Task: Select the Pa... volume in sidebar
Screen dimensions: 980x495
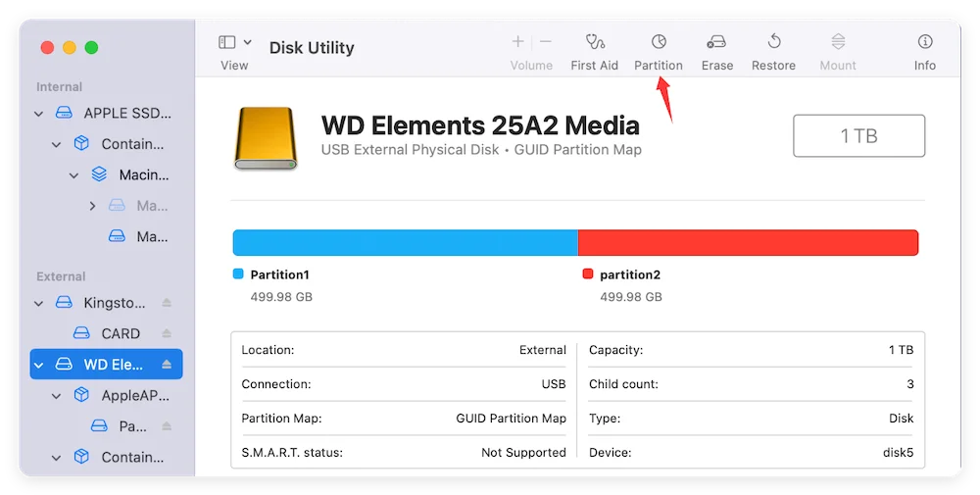Action: pyautogui.click(x=133, y=426)
